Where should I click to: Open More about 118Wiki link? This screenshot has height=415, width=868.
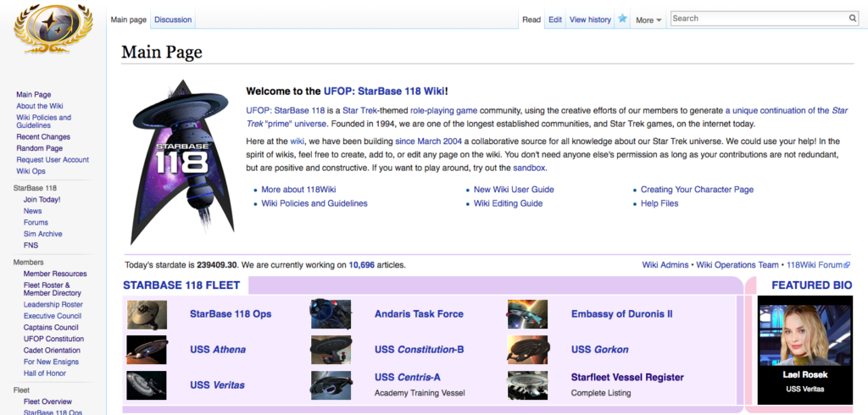pos(298,189)
